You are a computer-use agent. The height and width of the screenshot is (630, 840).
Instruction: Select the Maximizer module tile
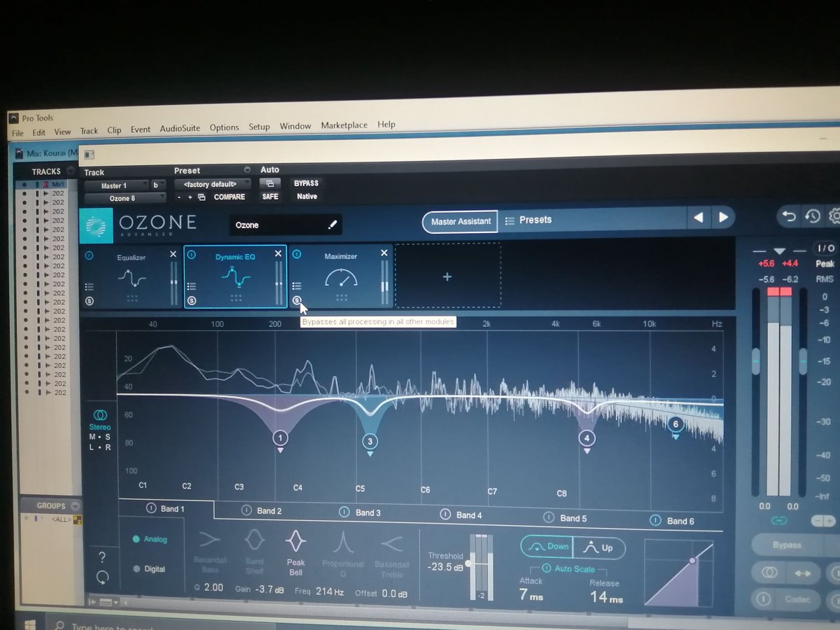340,277
